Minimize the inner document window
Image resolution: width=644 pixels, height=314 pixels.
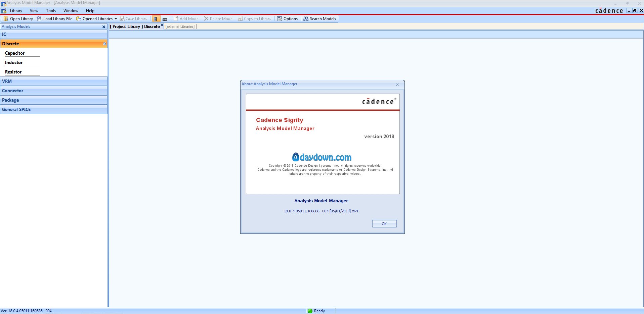coord(629,11)
